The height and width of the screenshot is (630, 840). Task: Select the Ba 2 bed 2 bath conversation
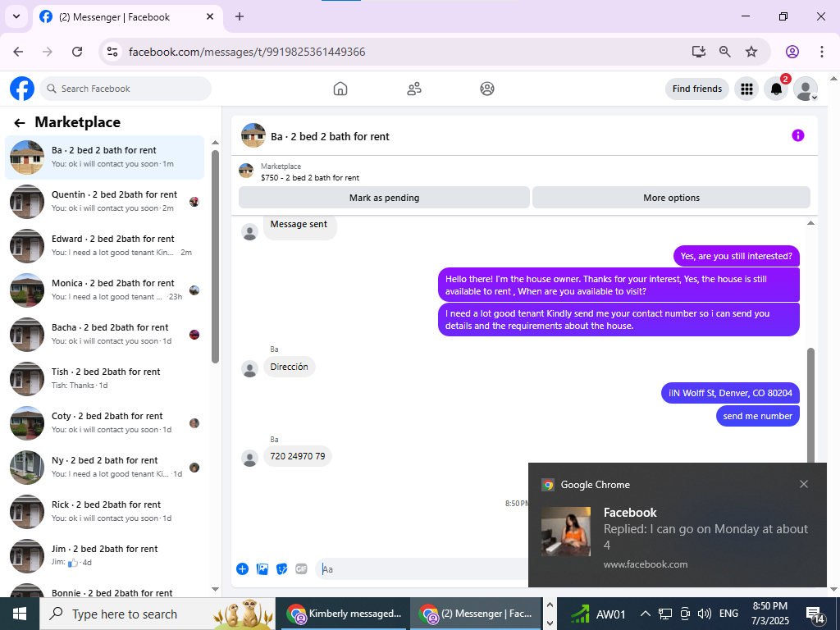tap(105, 157)
